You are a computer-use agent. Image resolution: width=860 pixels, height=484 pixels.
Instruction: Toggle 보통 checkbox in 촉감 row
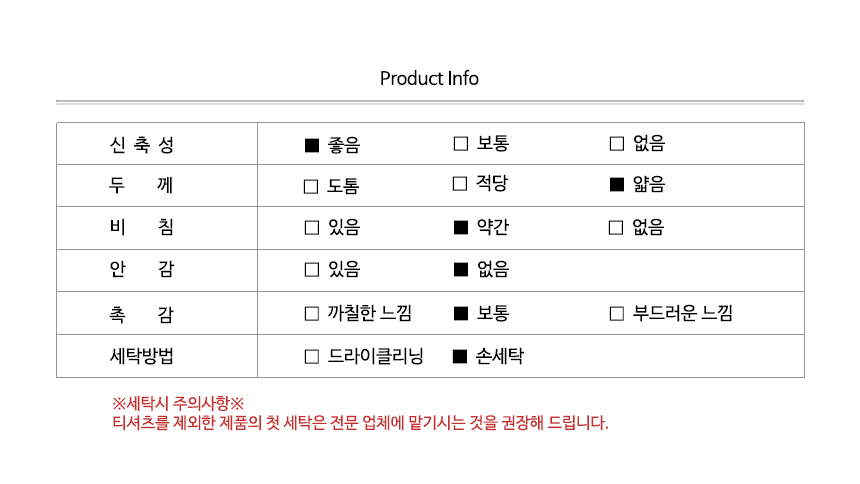[461, 314]
